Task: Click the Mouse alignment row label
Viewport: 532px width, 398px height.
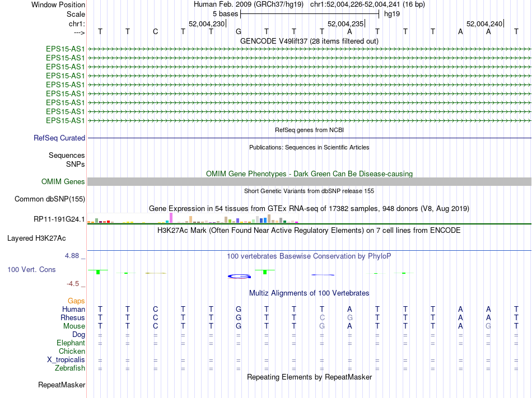Action: tap(74, 326)
